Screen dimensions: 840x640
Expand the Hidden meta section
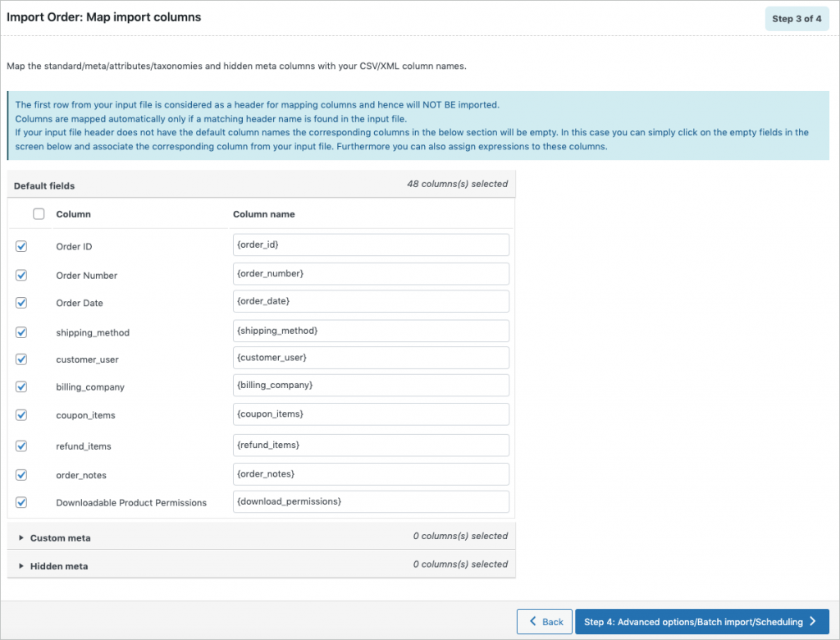58,565
